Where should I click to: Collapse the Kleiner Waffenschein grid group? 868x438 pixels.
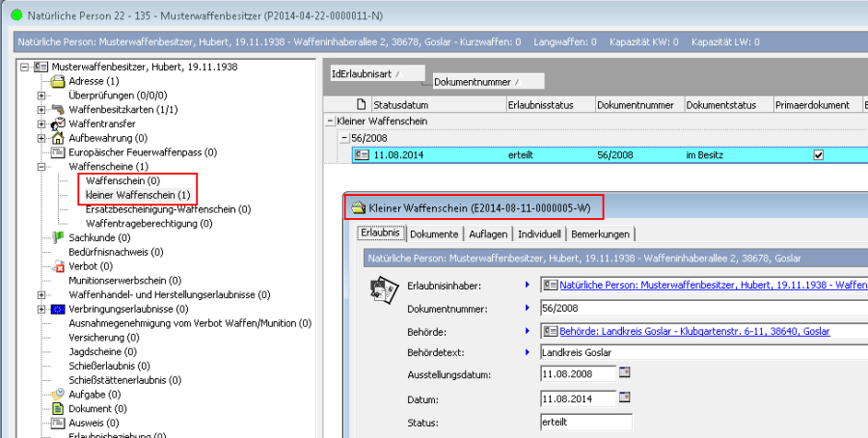[x=331, y=122]
